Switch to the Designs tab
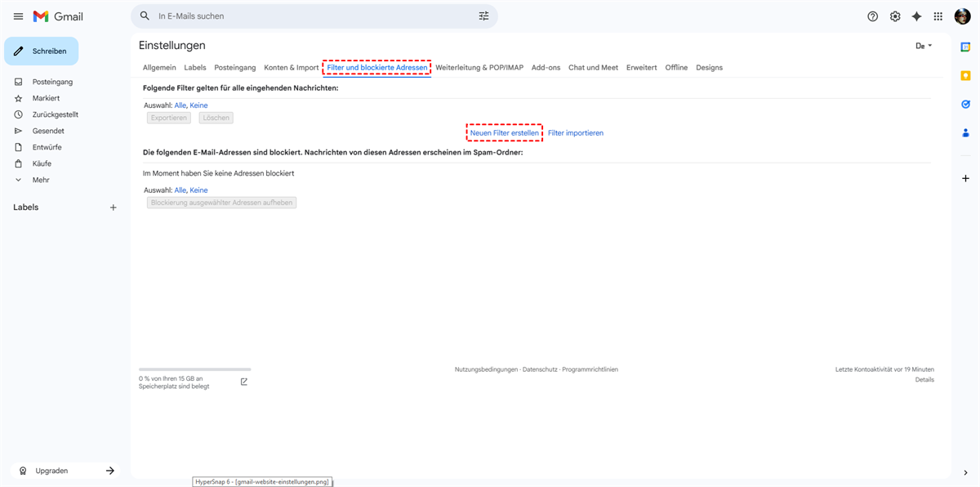980x487 pixels. [x=709, y=68]
